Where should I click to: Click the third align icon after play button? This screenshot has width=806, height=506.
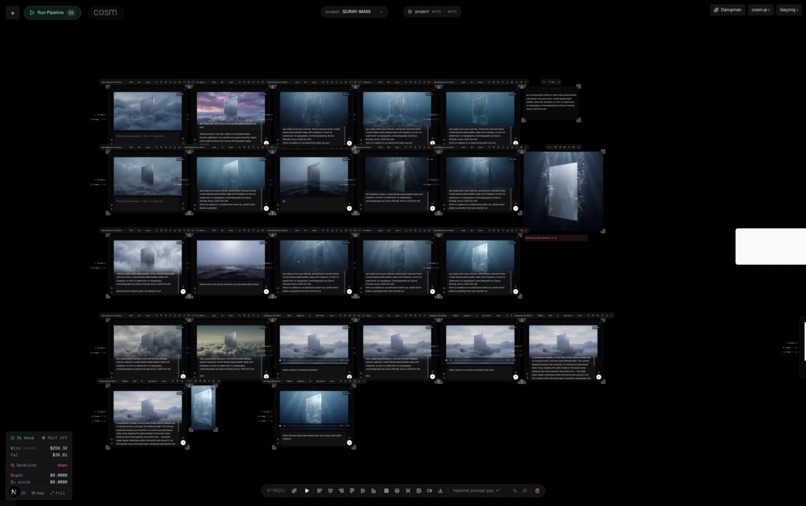coord(341,491)
